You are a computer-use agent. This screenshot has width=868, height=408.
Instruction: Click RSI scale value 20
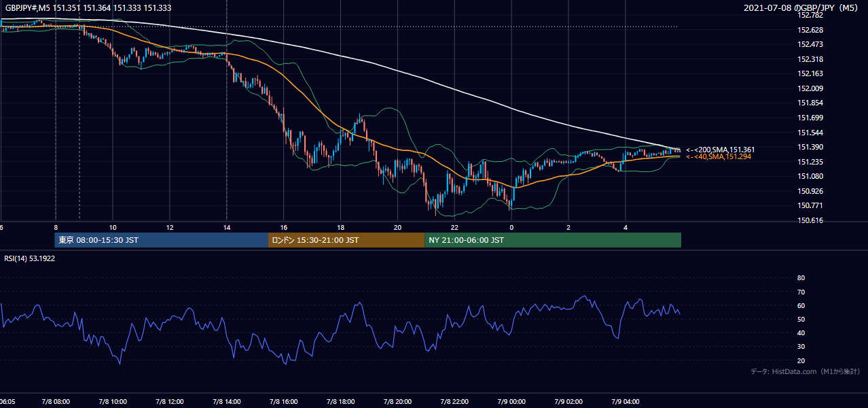pyautogui.click(x=801, y=360)
